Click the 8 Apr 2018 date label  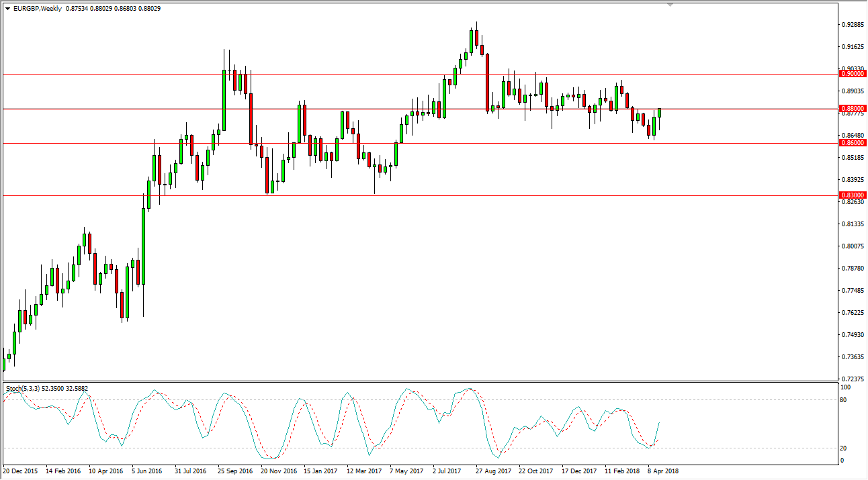(x=663, y=471)
